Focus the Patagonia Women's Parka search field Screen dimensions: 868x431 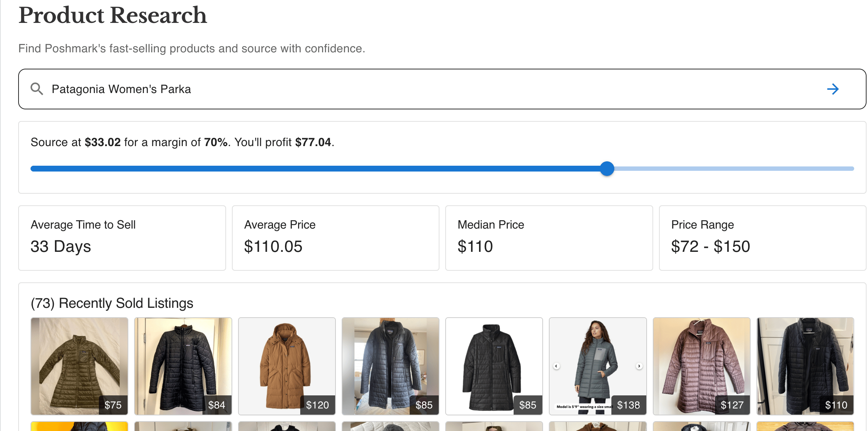442,89
